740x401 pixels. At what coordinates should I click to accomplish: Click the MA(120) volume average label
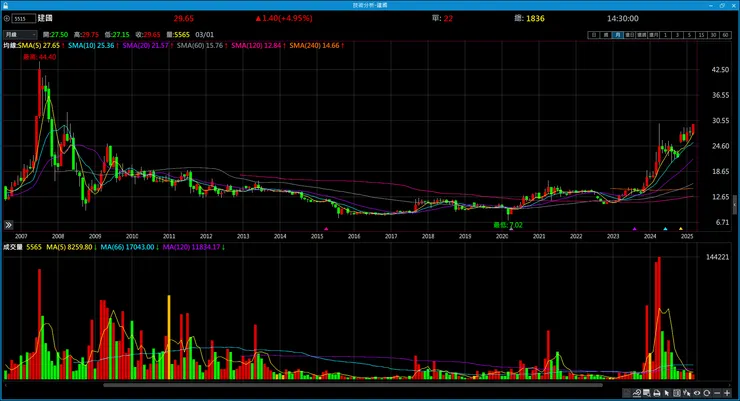click(191, 247)
